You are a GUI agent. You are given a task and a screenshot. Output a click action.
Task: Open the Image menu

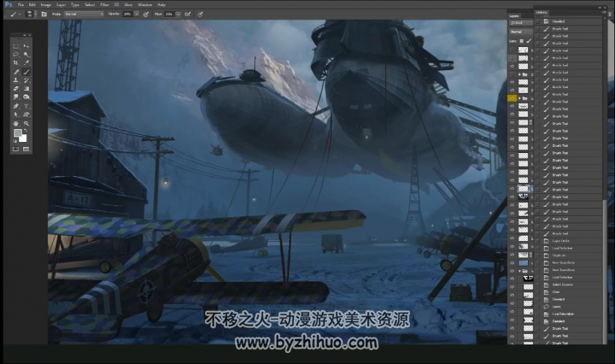pos(46,5)
